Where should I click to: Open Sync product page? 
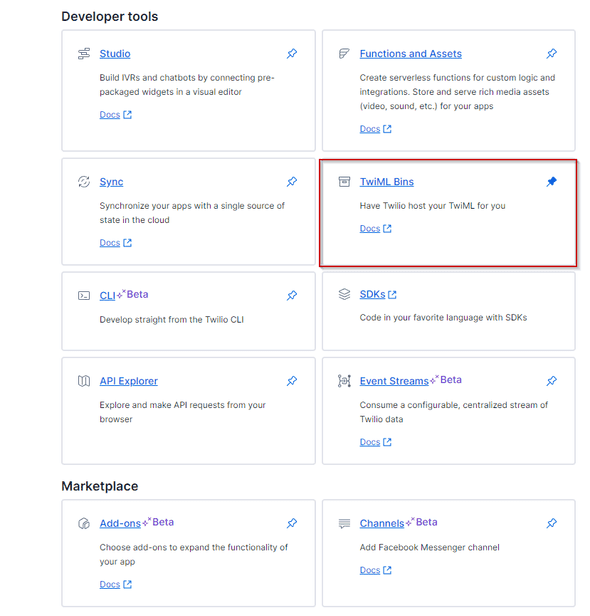111,182
